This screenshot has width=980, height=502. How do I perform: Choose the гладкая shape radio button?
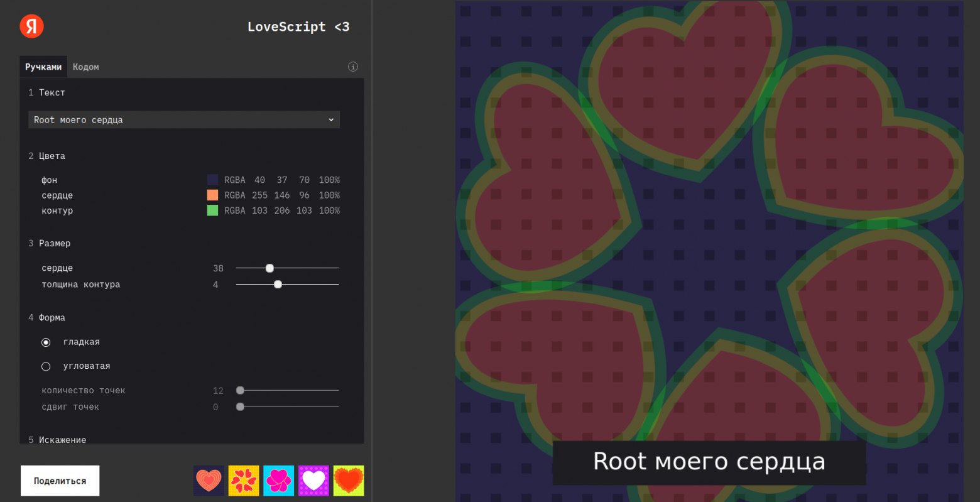point(46,342)
